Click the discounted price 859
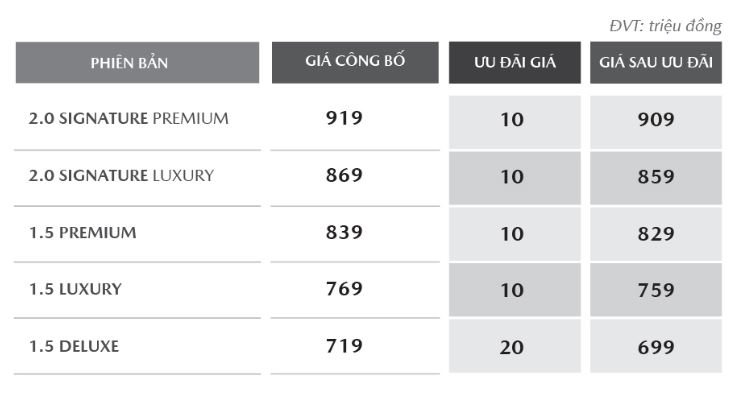This screenshot has width=752, height=411. 656,177
